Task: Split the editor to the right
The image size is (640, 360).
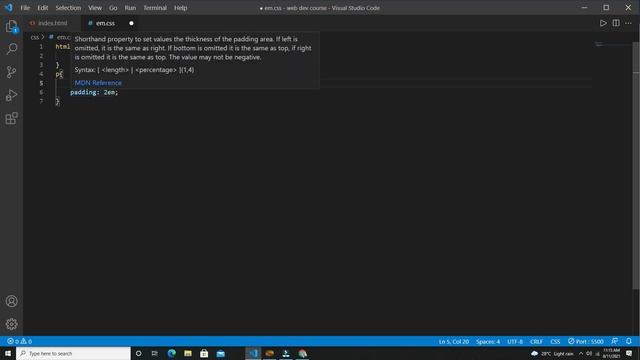Action: [616, 23]
